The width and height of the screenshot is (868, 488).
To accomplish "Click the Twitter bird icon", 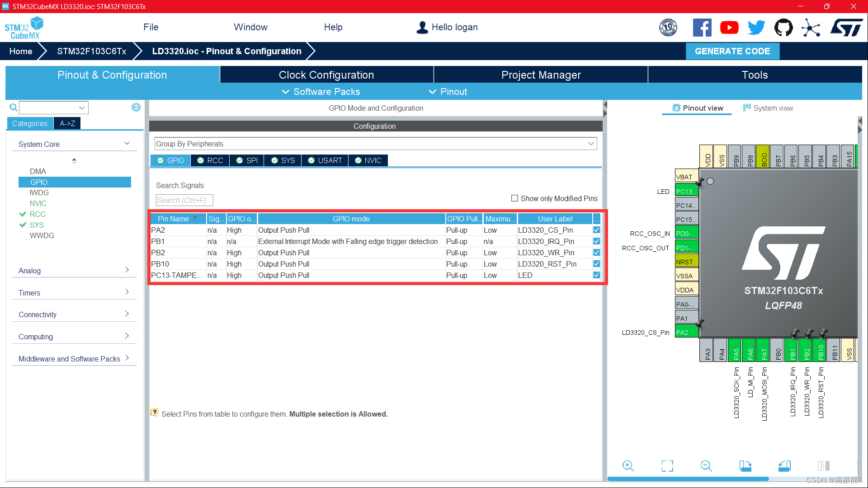I will tap(756, 28).
